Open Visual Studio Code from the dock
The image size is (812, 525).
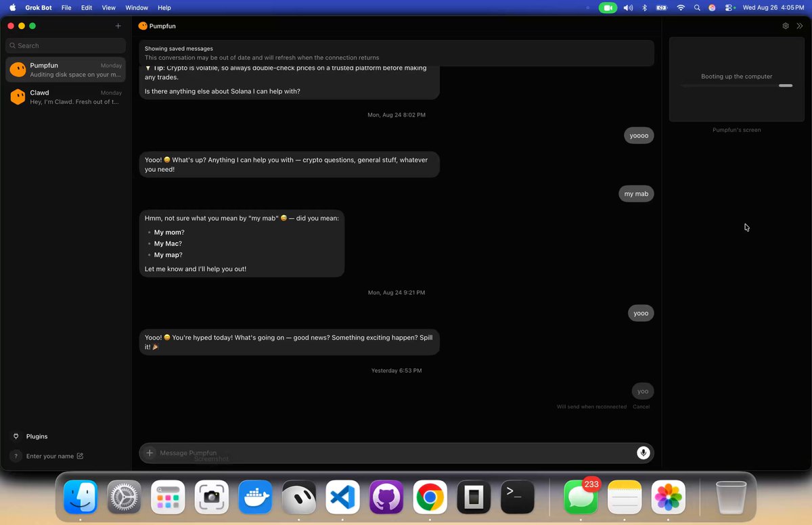tap(342, 497)
